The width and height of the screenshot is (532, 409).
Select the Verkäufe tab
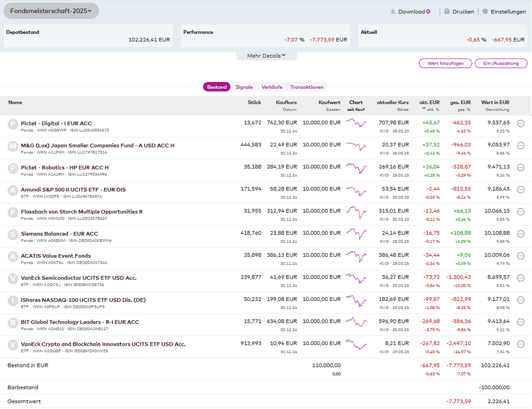(272, 87)
